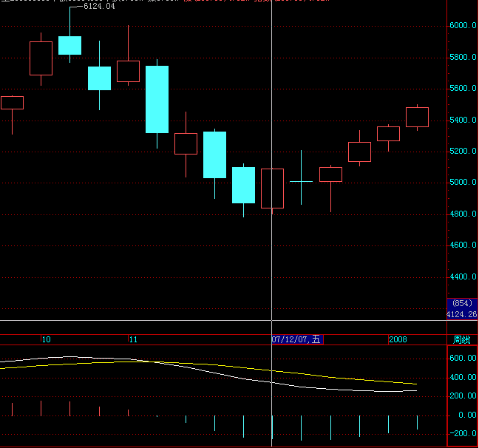The height and width of the screenshot is (448, 479).
Task: Select the cyan candle under the 6124.04 label
Action: (69, 45)
